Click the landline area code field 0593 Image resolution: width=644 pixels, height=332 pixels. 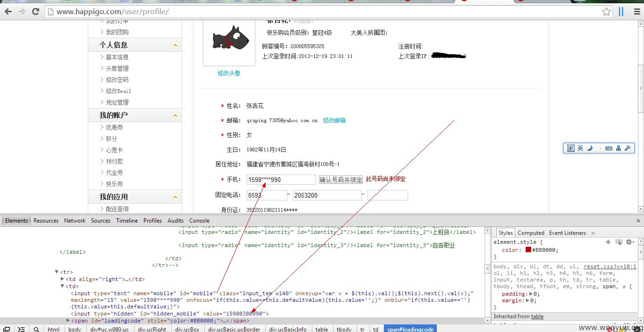coord(267,195)
